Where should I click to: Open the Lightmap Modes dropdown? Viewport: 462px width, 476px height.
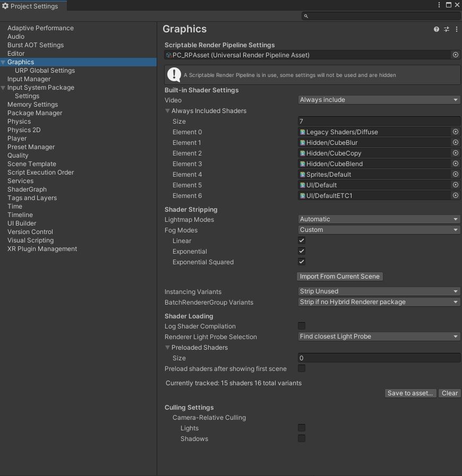379,219
